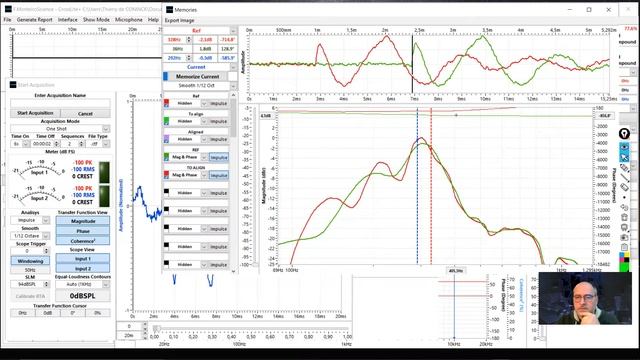The image size is (640, 360).
Task: Click the trash delete icon in right toolbar
Action: pyautogui.click(x=624, y=217)
